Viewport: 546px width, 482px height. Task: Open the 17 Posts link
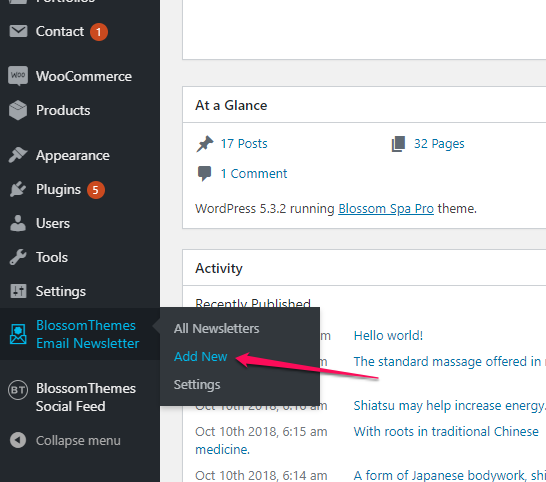244,143
